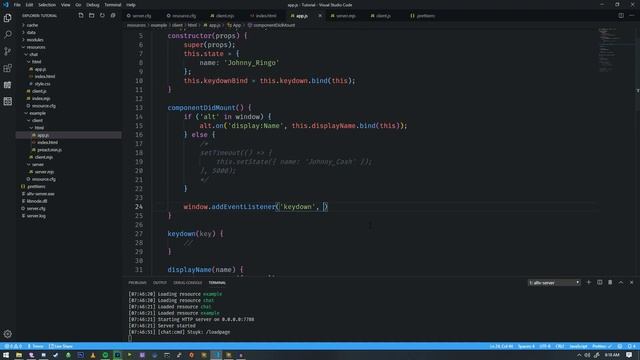The image size is (640, 360).
Task: Click the Prettier status bar item
Action: (x=602, y=346)
